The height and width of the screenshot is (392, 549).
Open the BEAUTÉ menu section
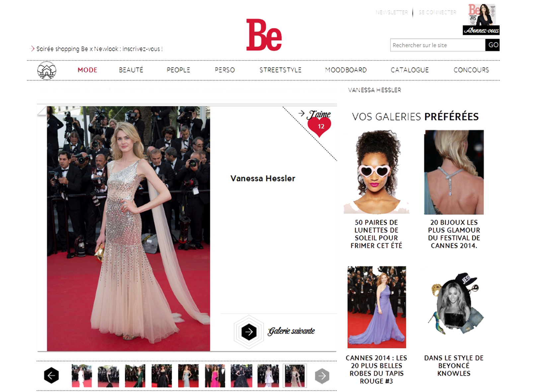[131, 70]
